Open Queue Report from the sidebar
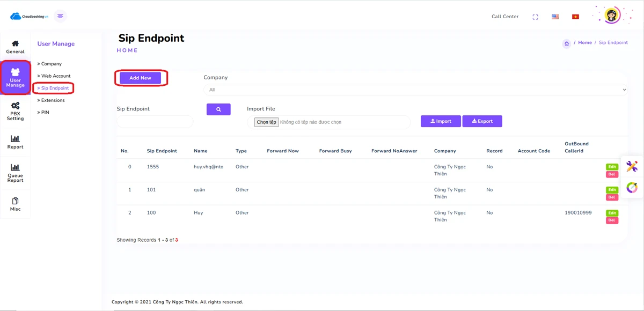The width and height of the screenshot is (644, 311). (x=15, y=173)
